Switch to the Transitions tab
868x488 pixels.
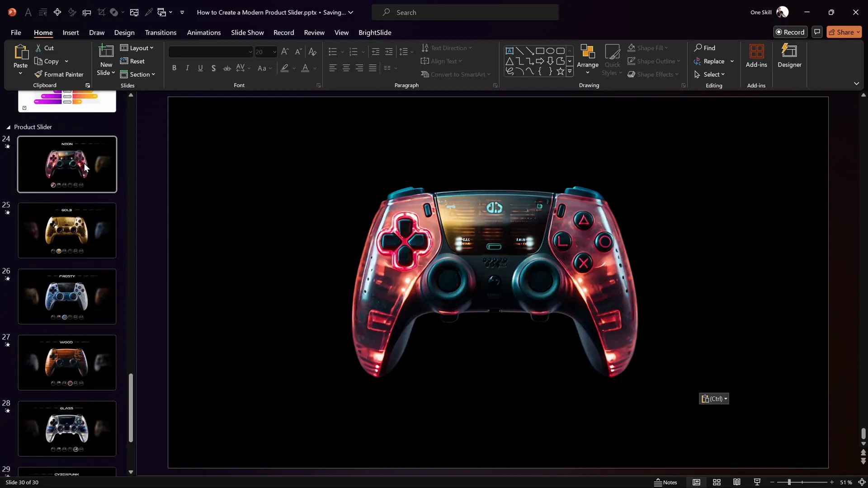160,33
